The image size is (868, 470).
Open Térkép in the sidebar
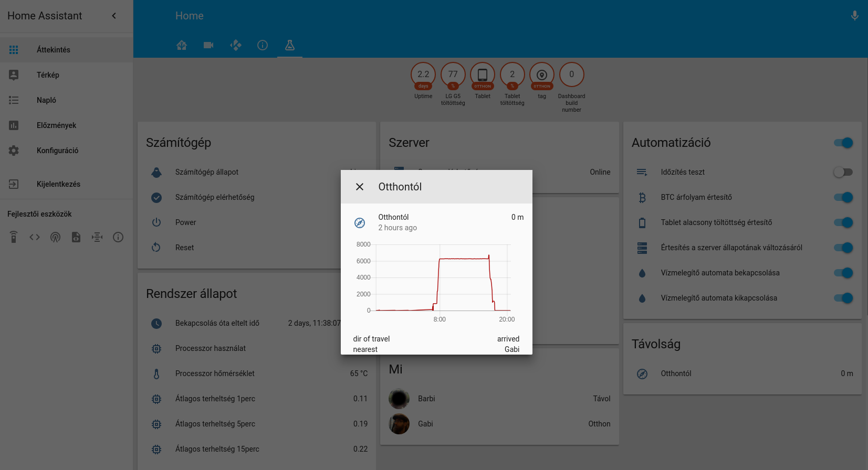pos(48,75)
